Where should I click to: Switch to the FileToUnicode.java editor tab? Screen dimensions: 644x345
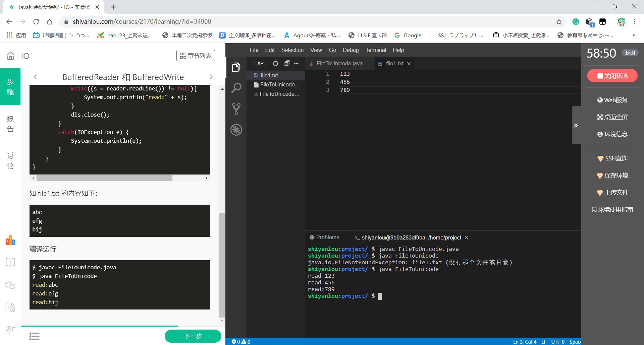click(339, 64)
